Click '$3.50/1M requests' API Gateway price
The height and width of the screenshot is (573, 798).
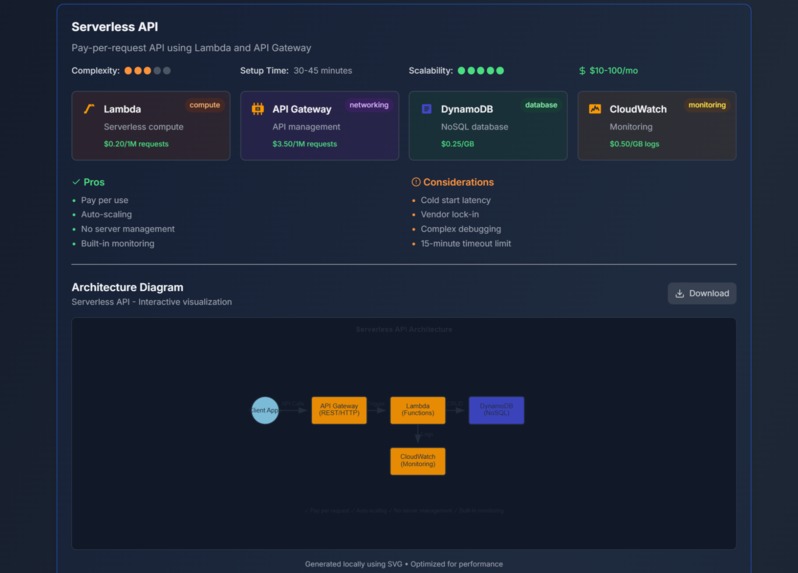304,144
